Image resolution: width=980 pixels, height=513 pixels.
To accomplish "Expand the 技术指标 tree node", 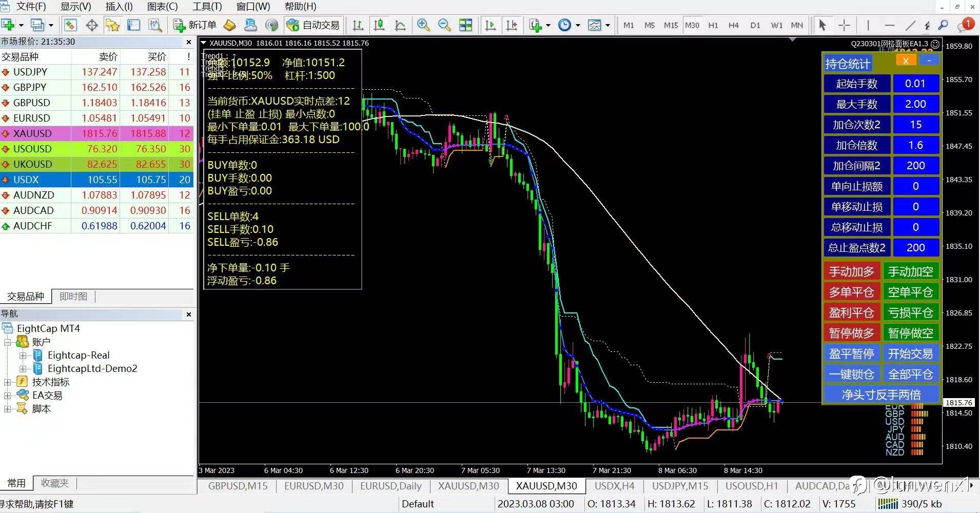I will tap(7, 382).
